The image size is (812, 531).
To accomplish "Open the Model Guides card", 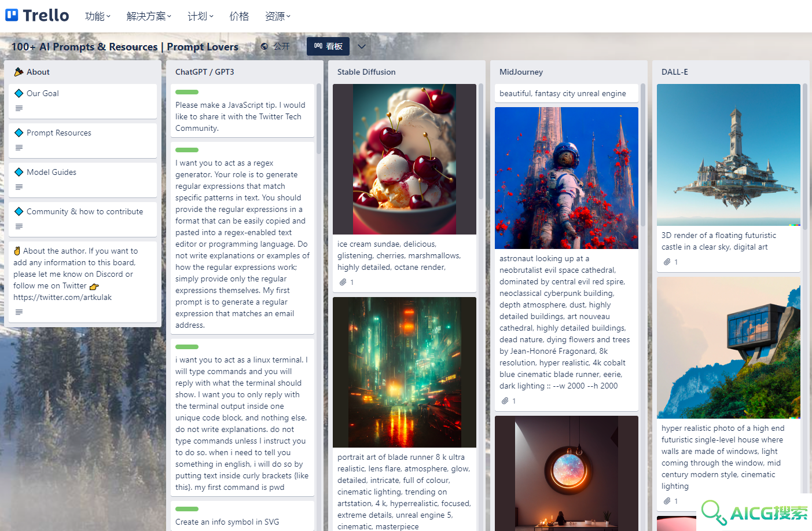I will click(x=83, y=180).
